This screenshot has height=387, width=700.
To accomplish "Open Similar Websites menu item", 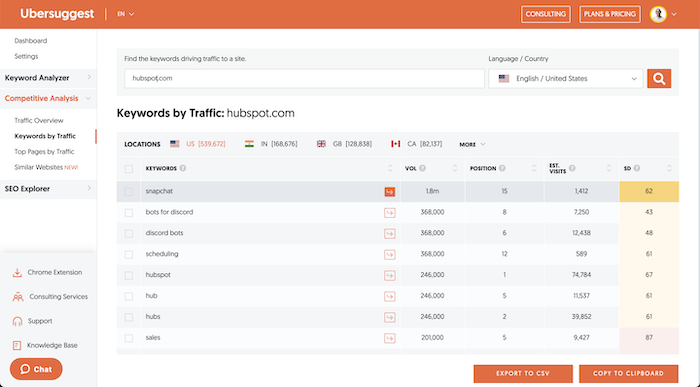I will (46, 167).
